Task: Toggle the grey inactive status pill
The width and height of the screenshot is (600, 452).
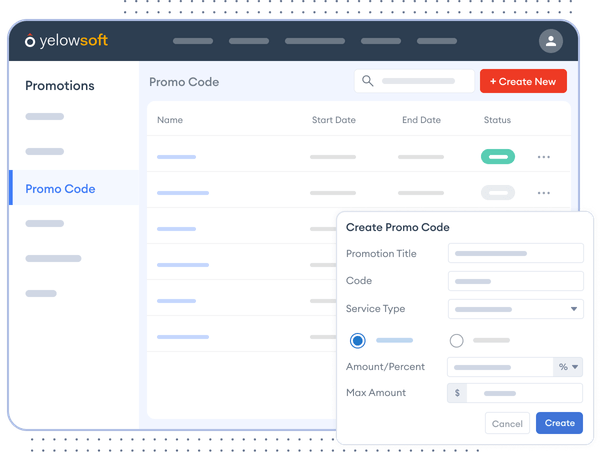Action: point(498,193)
